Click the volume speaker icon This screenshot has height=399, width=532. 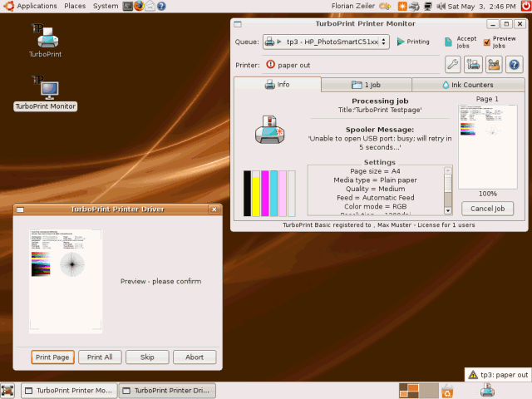tap(441, 6)
